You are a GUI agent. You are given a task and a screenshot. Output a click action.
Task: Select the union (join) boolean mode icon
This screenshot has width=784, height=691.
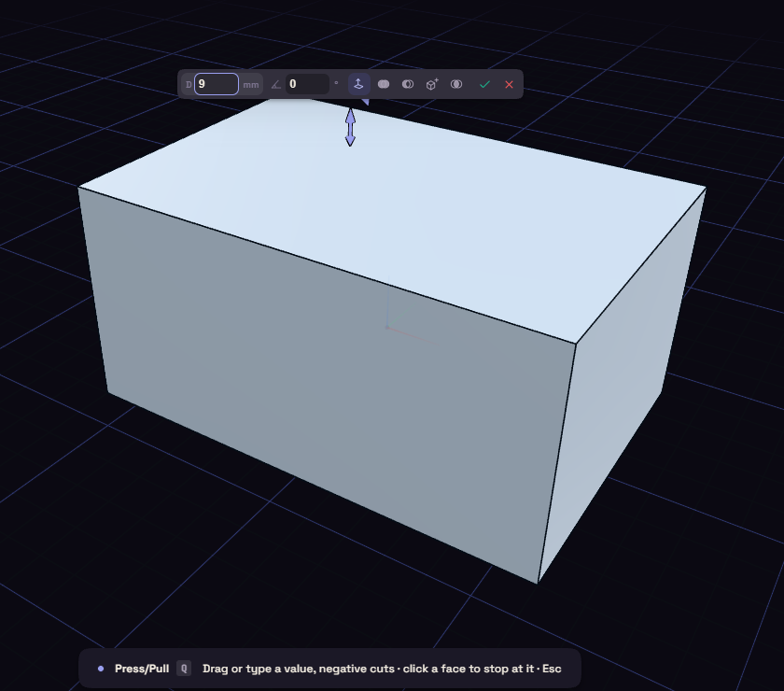(384, 84)
